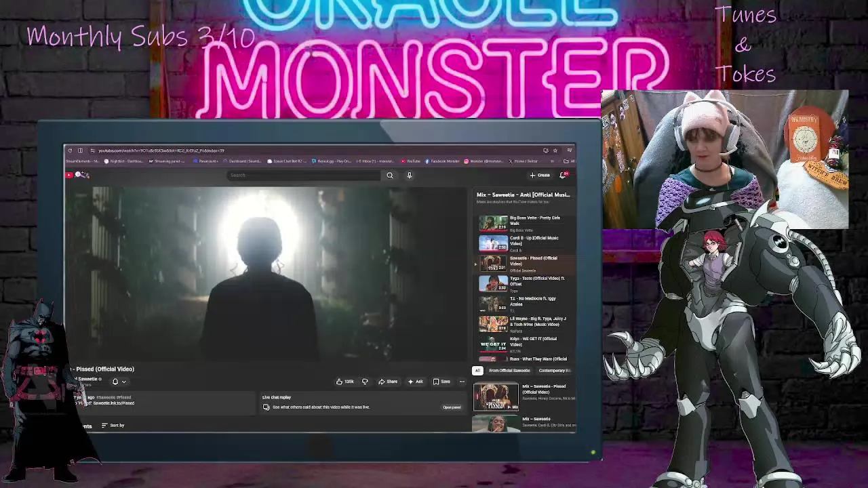Select the All filter chip
Screen dimensions: 868x488
click(477, 371)
